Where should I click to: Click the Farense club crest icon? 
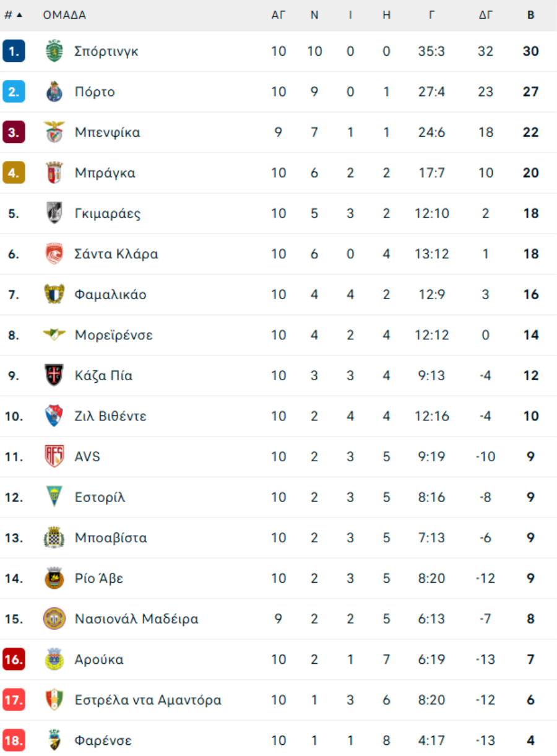(54, 741)
